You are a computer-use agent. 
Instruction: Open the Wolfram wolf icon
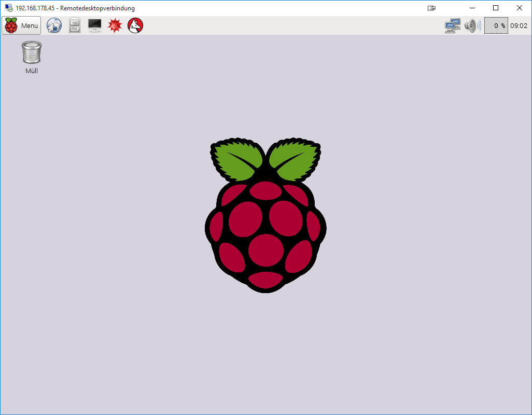[x=135, y=25]
